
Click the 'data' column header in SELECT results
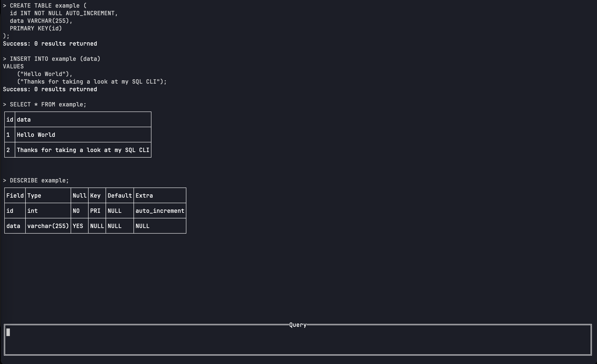pyautogui.click(x=24, y=120)
